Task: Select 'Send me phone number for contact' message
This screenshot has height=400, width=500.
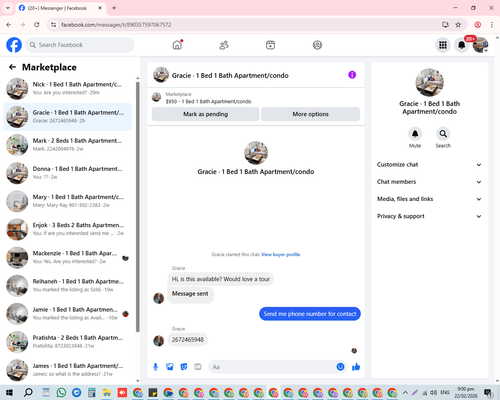Action: 310,314
